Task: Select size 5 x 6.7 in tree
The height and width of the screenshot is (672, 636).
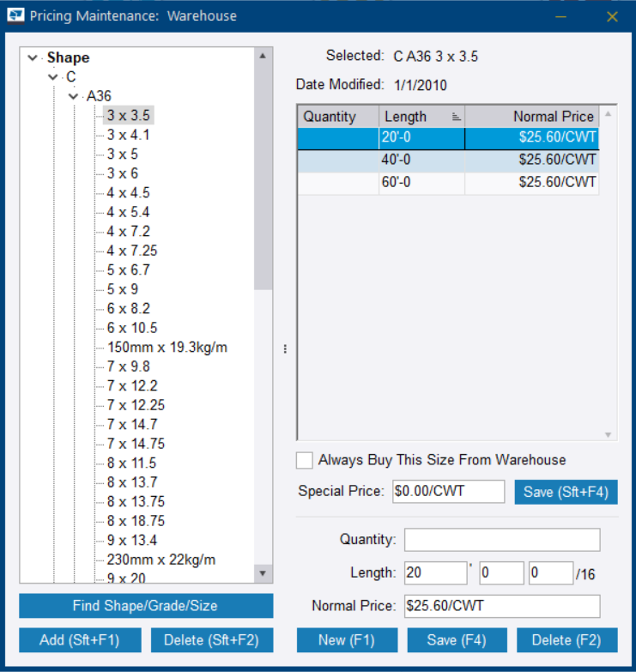Action: click(x=128, y=270)
